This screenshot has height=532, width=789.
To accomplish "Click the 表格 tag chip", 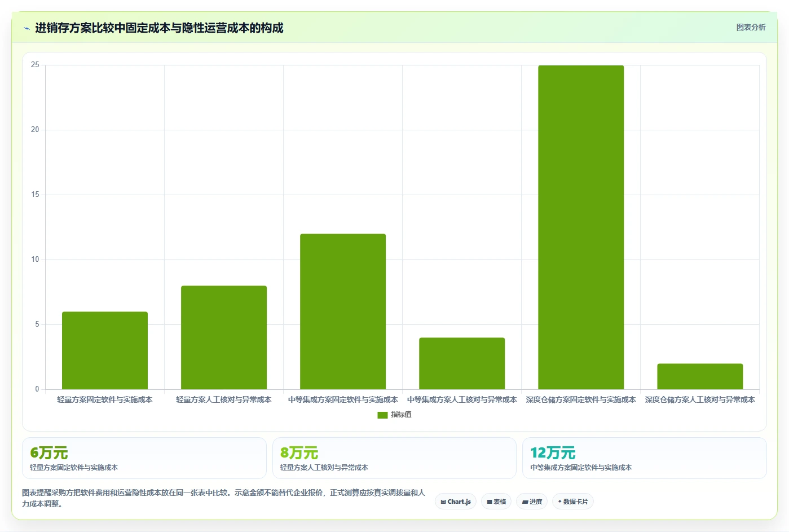I will coord(496,502).
